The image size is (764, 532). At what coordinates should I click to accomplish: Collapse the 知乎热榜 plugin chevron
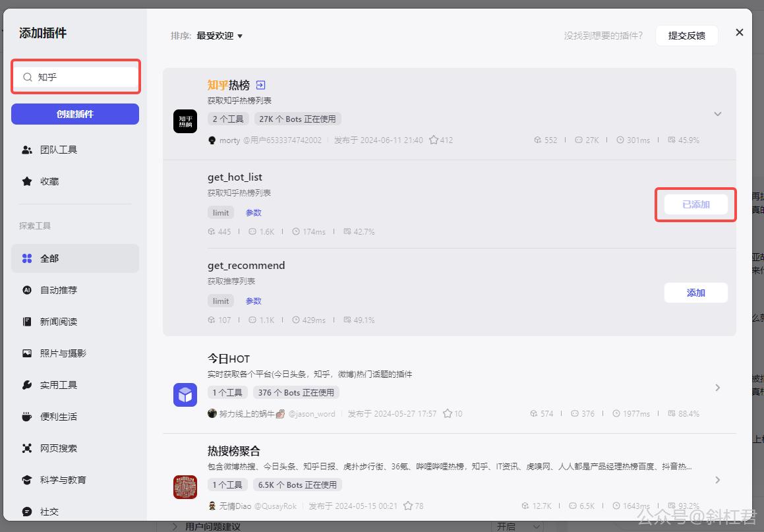coord(717,114)
